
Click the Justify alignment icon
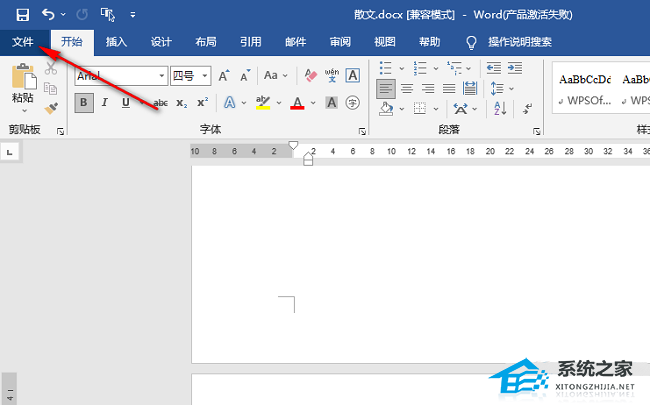(x=449, y=89)
